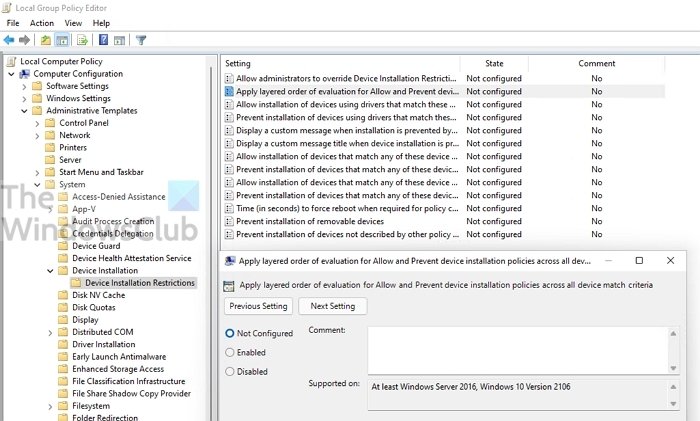The image size is (700, 421).
Task: Click the Back arrow toolbar icon
Action: [8, 40]
